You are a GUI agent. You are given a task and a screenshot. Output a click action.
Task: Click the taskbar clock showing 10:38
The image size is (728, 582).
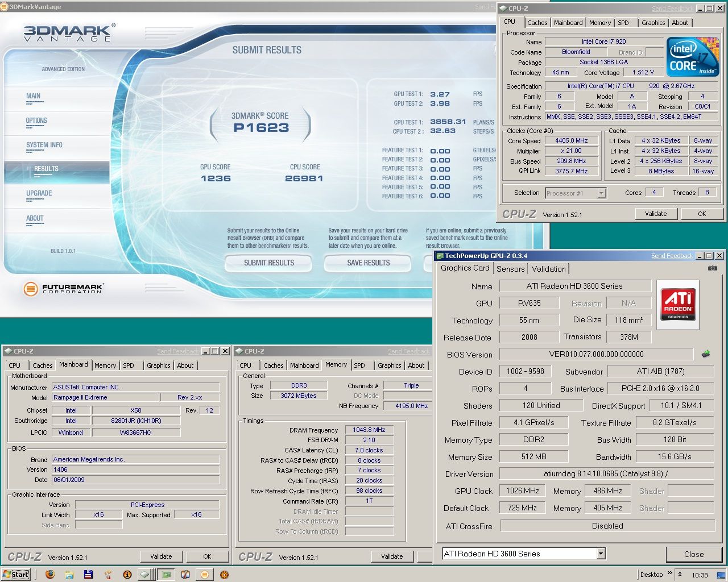point(700,575)
